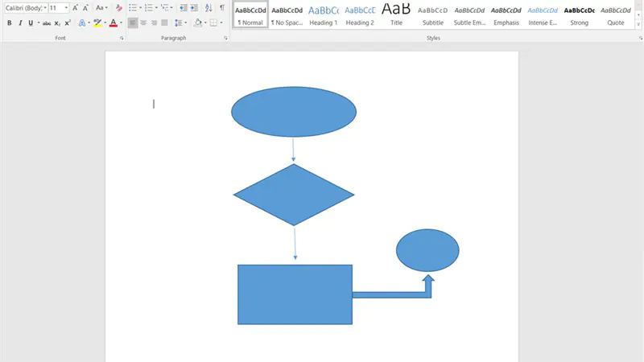Apply the Subtle Emphasis style
The height and width of the screenshot is (362, 644).
(x=469, y=14)
